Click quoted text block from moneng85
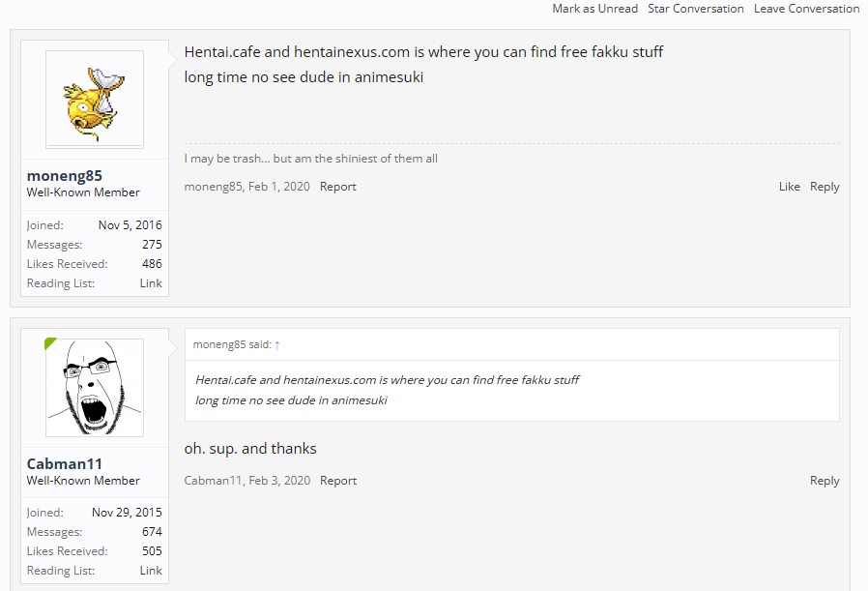Image resolution: width=868 pixels, height=591 pixels. [x=387, y=390]
